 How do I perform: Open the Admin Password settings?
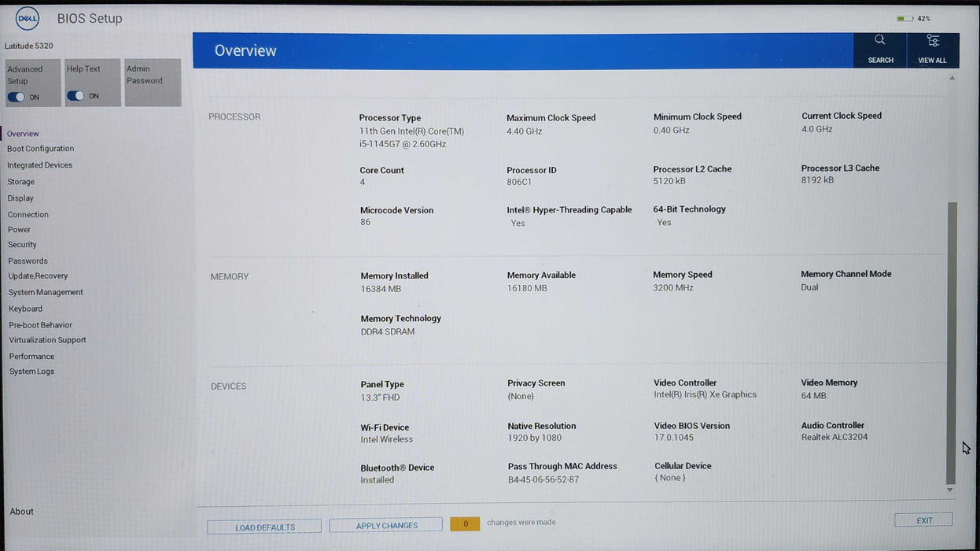(153, 82)
